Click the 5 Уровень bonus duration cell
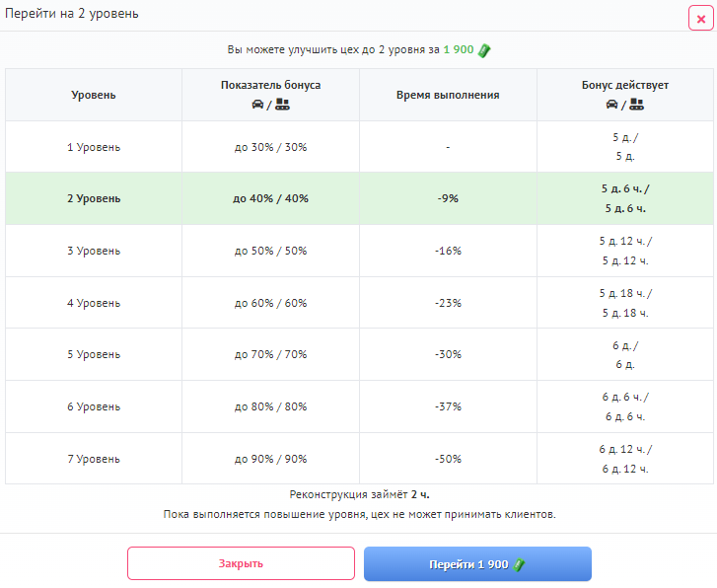 pyautogui.click(x=625, y=355)
